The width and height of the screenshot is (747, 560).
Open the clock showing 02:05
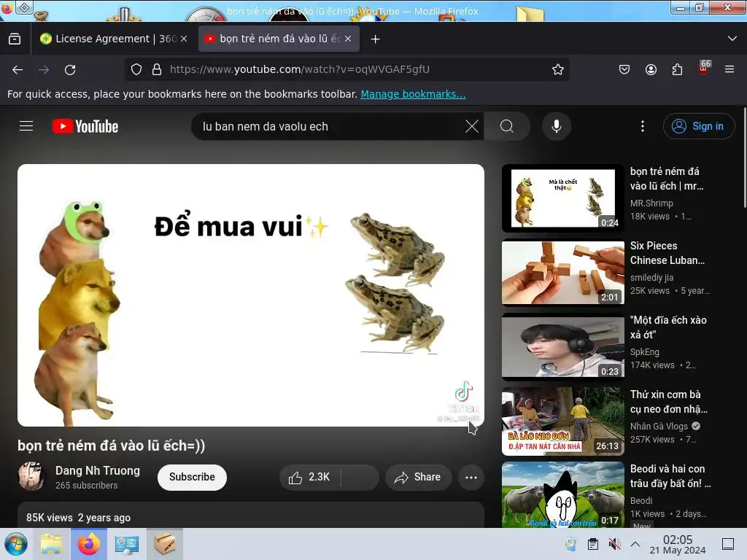(678, 544)
